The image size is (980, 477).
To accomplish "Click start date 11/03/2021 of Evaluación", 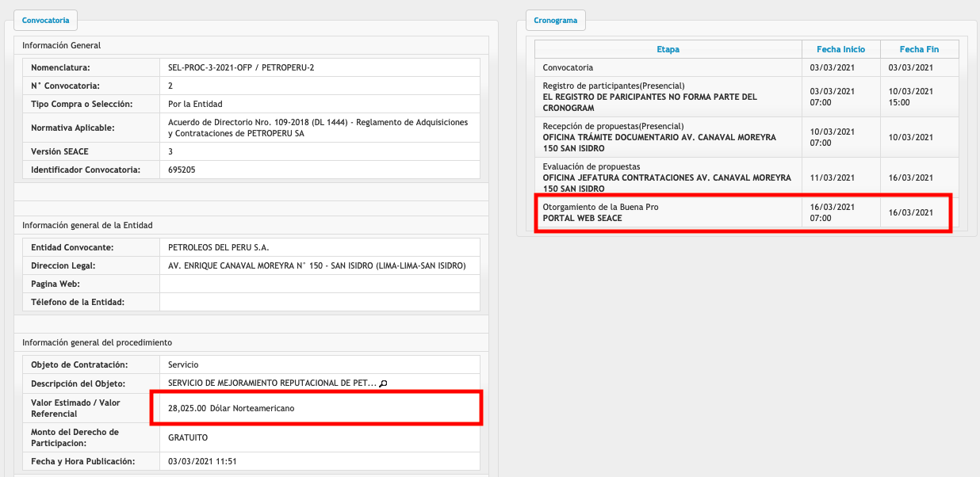I will click(x=832, y=177).
